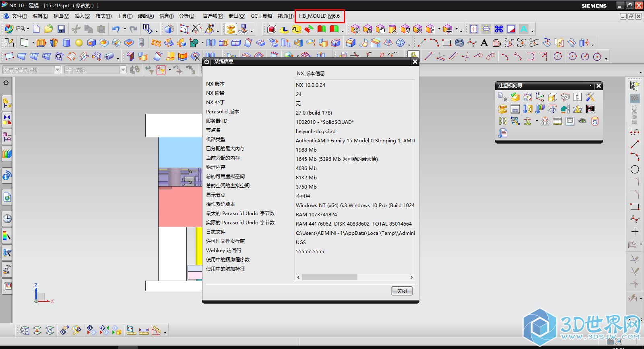Click the red shaded cube icon

coord(272,29)
